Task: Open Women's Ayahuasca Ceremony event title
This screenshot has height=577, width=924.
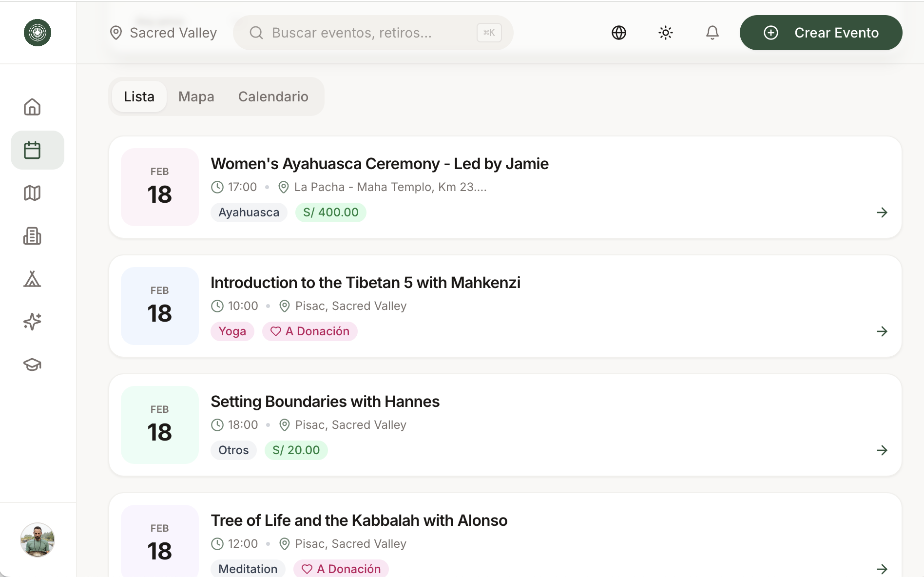Action: click(x=379, y=164)
